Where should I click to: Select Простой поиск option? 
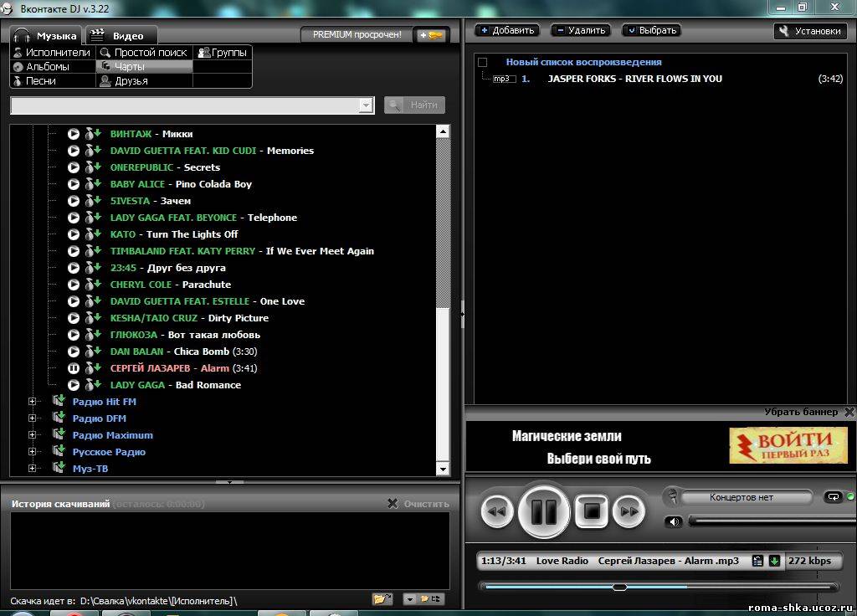click(144, 53)
